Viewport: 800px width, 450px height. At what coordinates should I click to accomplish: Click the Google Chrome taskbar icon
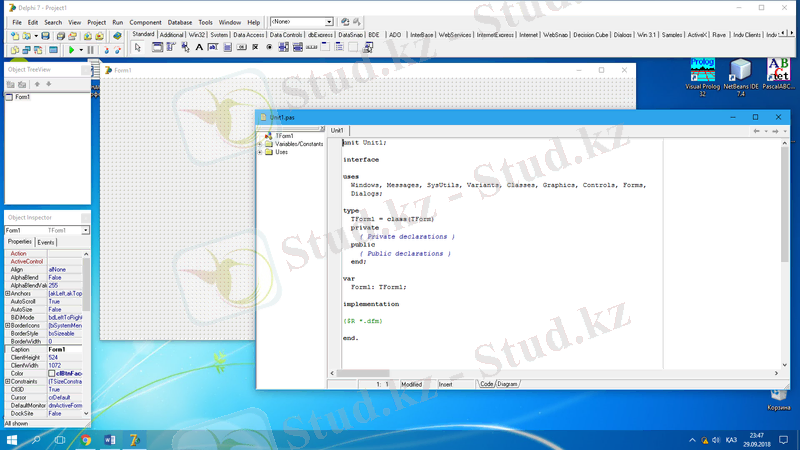[86, 439]
